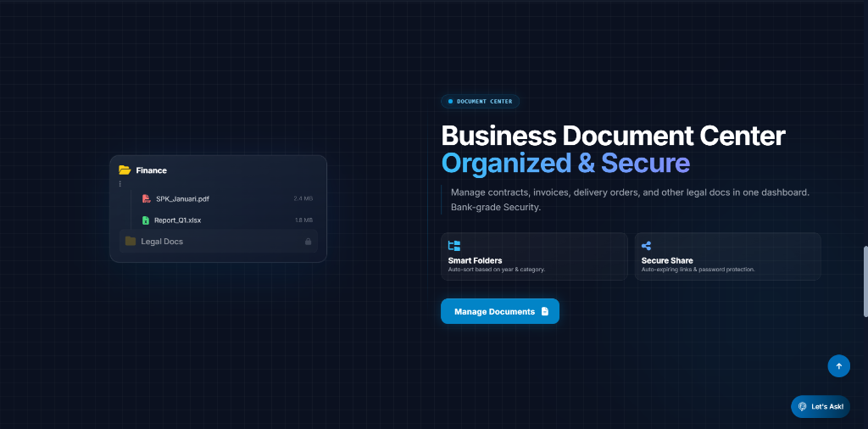Screen dimensions: 868x429
Task: Click the Bank-grade Security text
Action: (x=495, y=208)
